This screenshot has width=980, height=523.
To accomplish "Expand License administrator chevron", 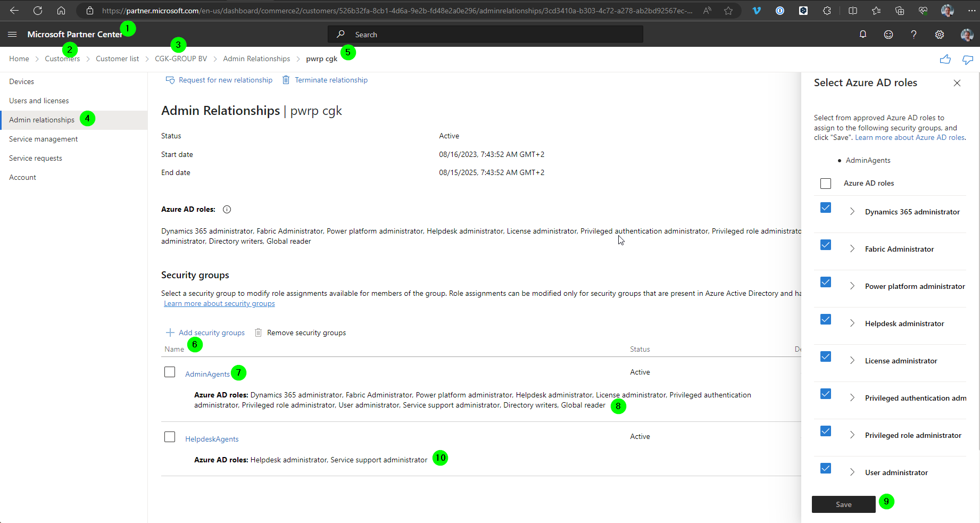I will 852,361.
